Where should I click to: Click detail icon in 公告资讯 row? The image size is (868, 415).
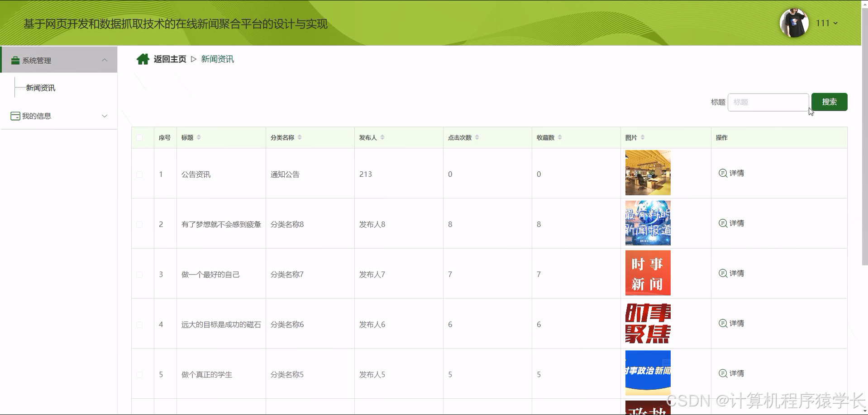(x=723, y=173)
